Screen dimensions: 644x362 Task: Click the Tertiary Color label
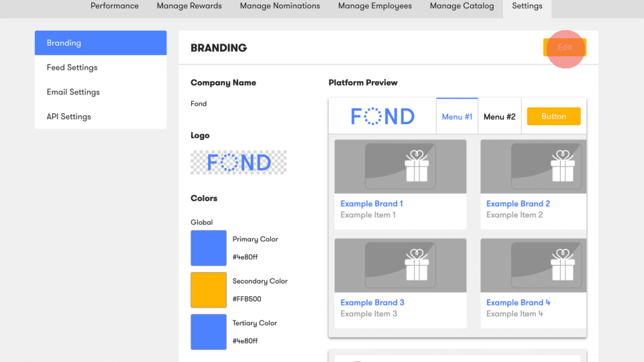coord(255,323)
